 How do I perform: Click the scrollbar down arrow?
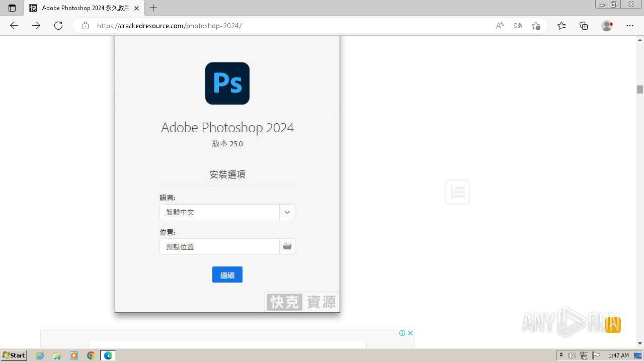[x=640, y=343]
